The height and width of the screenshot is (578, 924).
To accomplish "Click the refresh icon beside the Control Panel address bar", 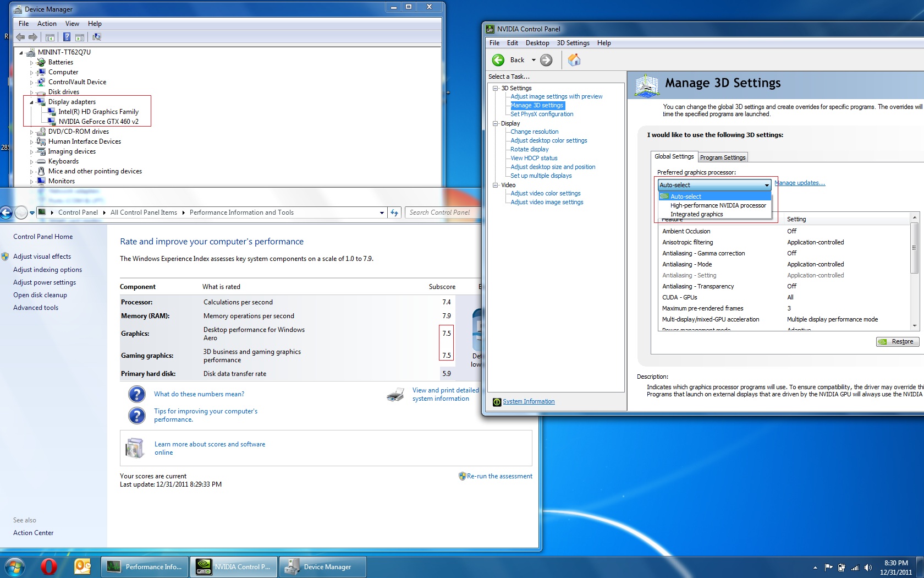I will [394, 212].
